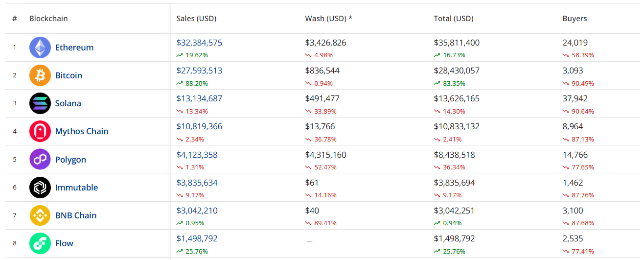Click the Blockchain column header
The height and width of the screenshot is (260, 644).
pyautogui.click(x=48, y=19)
